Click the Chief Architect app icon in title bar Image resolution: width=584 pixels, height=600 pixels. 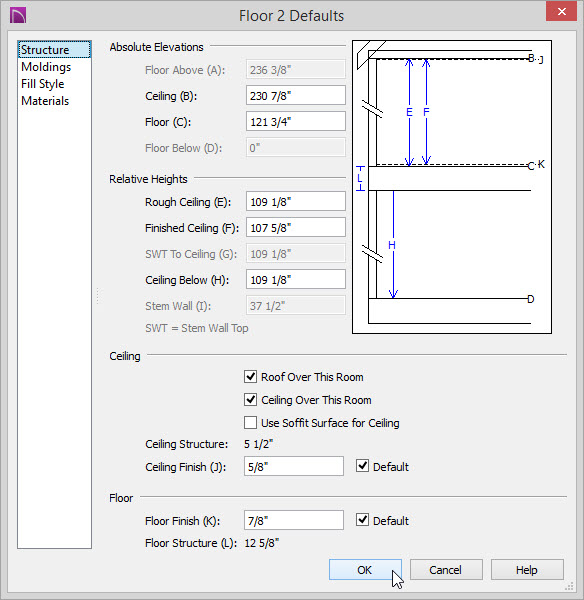pos(18,16)
